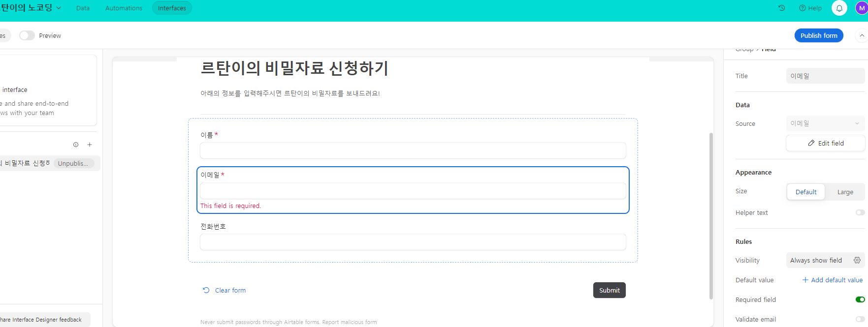
Task: Click the Submit button
Action: pyautogui.click(x=610, y=290)
